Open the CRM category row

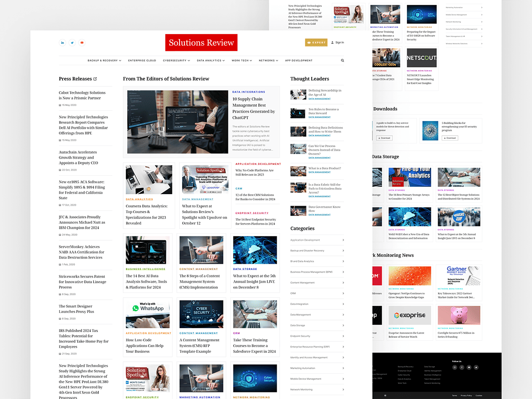point(317,293)
